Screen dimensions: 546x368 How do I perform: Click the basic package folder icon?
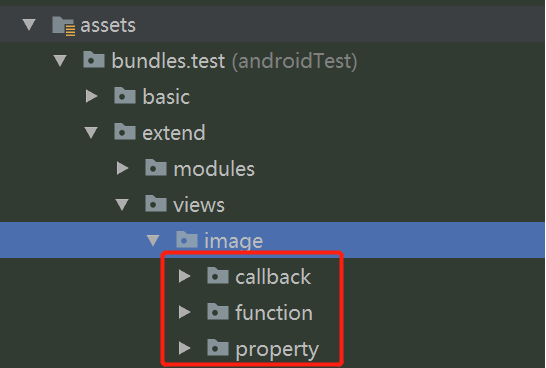pyautogui.click(x=125, y=95)
